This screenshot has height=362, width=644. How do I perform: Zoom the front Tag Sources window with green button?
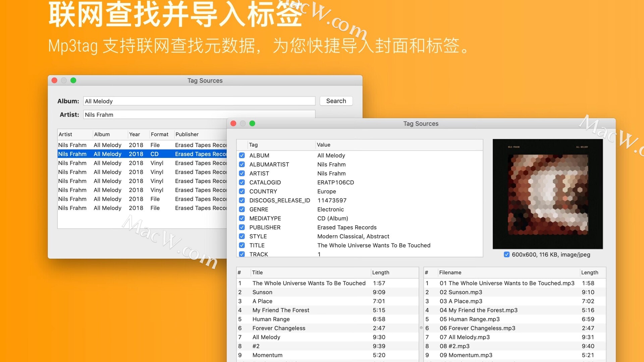(252, 123)
